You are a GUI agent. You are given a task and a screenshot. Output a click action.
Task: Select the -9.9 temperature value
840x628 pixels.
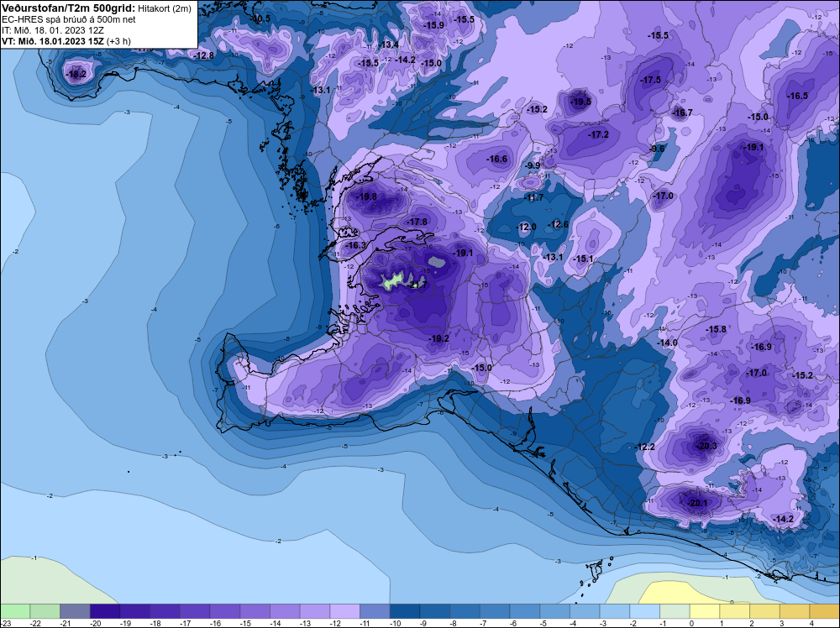coord(533,166)
